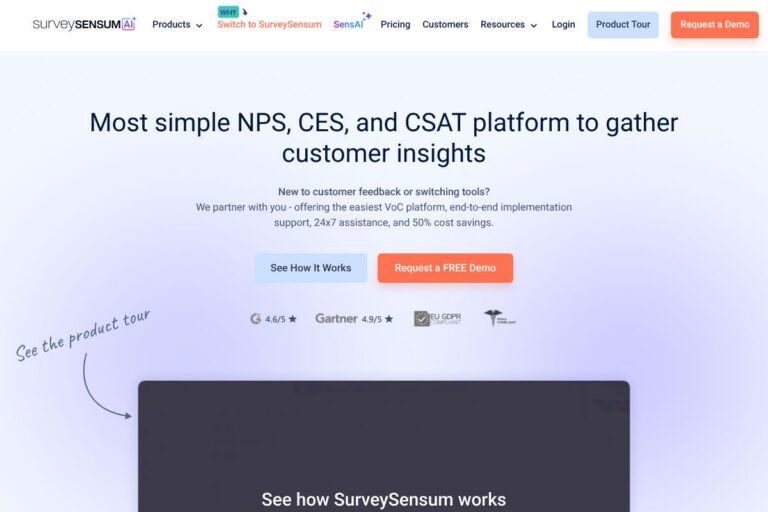The width and height of the screenshot is (768, 512).
Task: Click the star beside the 4.6/5 rating
Action: [293, 319]
